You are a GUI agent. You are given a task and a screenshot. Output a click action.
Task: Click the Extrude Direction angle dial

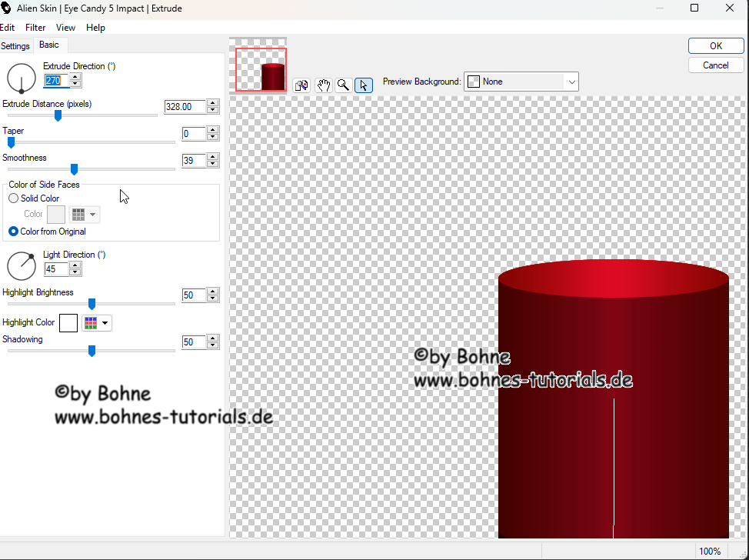21,78
